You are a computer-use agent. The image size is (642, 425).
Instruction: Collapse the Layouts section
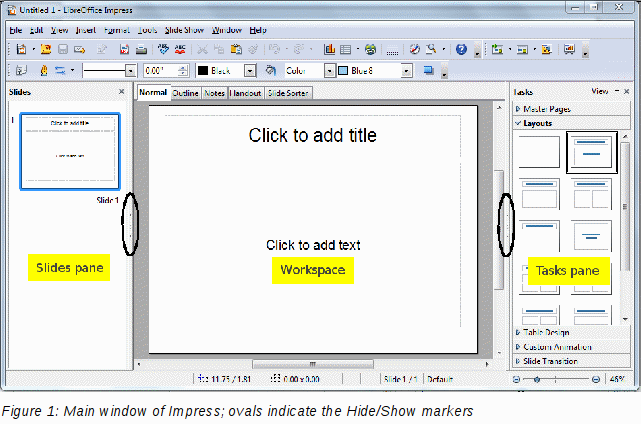[x=572, y=123]
